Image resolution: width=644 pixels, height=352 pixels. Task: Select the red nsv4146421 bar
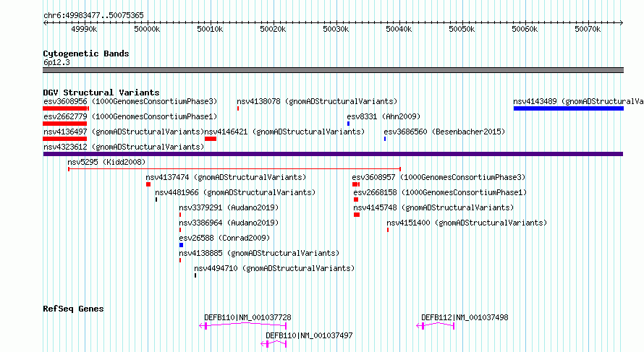point(211,139)
